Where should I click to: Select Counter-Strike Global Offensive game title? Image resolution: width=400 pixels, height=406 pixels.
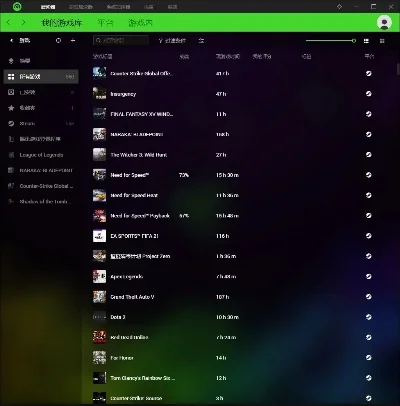point(142,74)
